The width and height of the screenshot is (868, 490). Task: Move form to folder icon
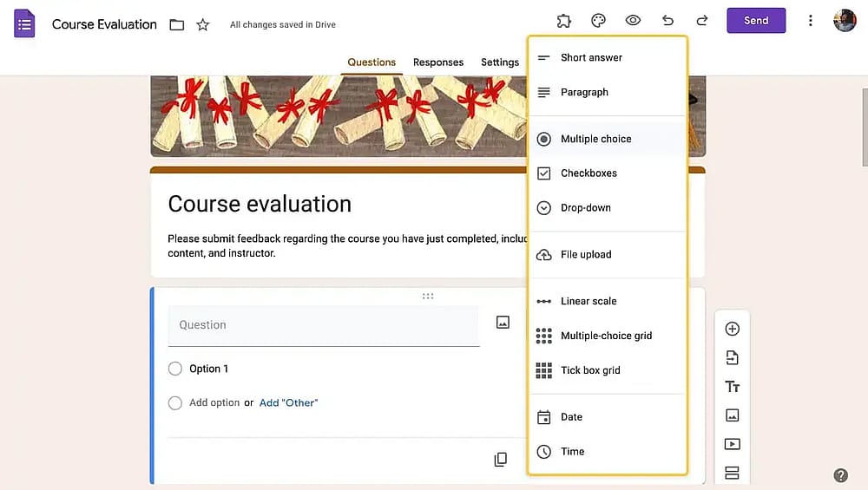coord(176,25)
